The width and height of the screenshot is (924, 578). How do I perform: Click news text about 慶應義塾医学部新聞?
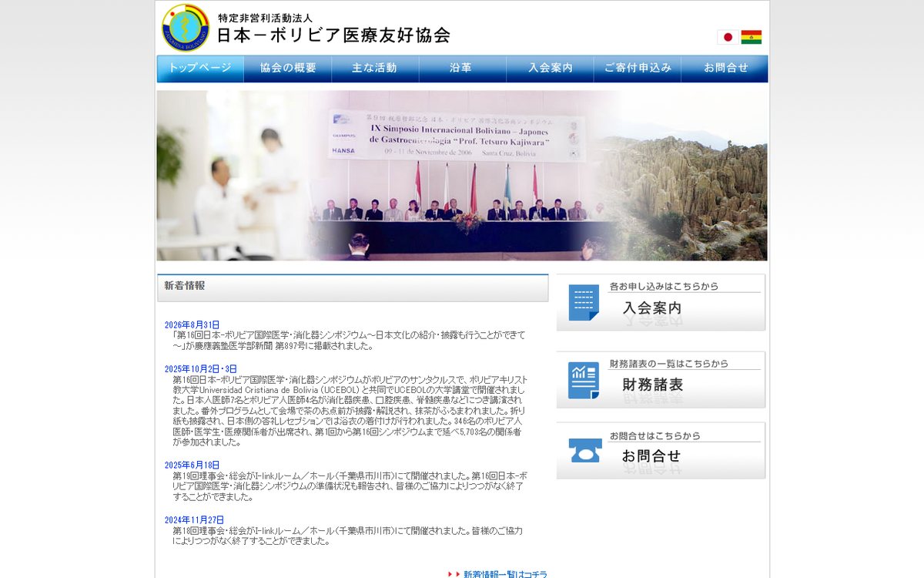click(x=349, y=341)
